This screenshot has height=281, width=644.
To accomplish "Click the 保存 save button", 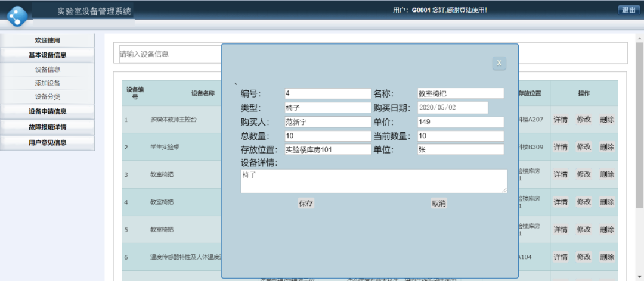I will point(306,203).
